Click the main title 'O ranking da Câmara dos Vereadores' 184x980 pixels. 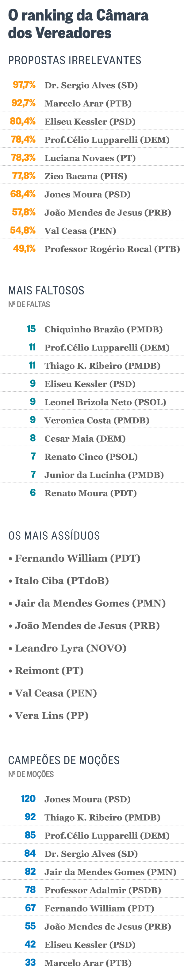[78, 24]
